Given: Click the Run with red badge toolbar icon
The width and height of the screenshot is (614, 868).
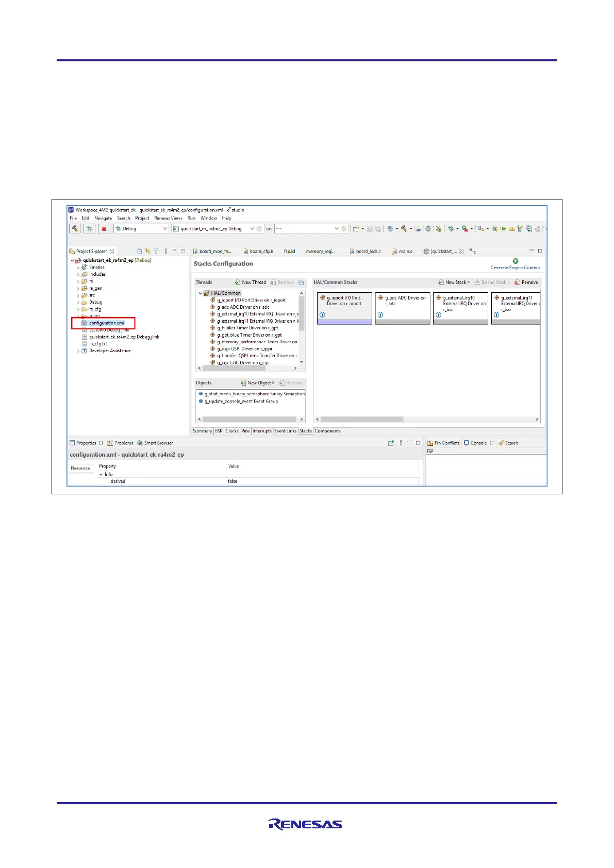Looking at the screenshot, I should 465,228.
